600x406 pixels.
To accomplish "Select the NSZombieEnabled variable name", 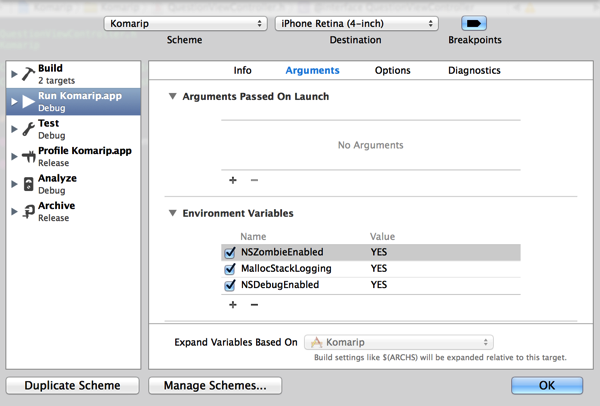I will point(282,252).
